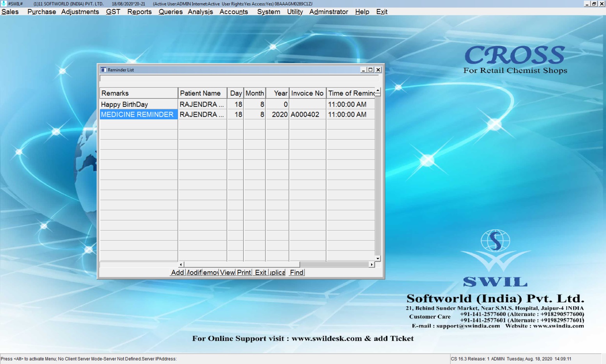Viewport: 606px width, 364px height.
Task: Open the System menu
Action: pyautogui.click(x=268, y=12)
